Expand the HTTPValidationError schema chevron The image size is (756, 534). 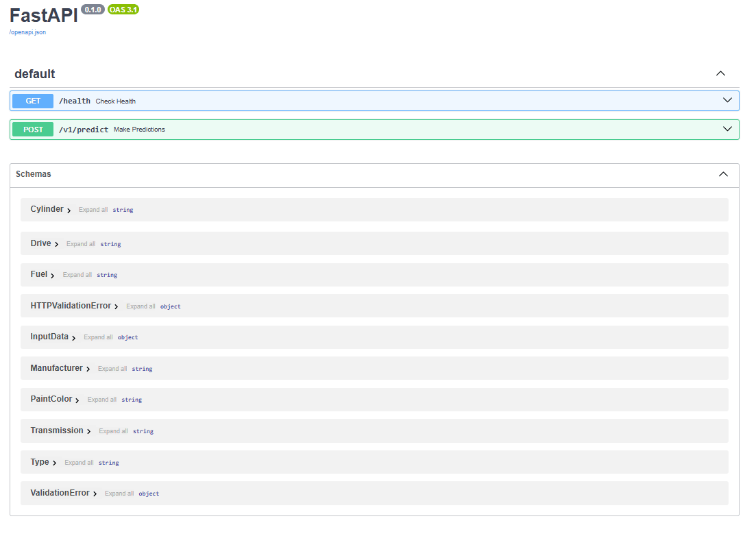[x=117, y=307]
